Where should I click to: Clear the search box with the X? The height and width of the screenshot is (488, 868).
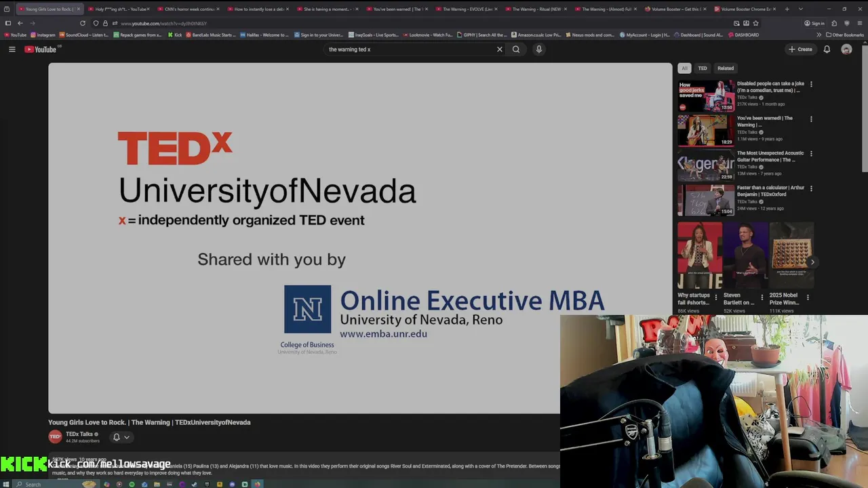click(500, 49)
